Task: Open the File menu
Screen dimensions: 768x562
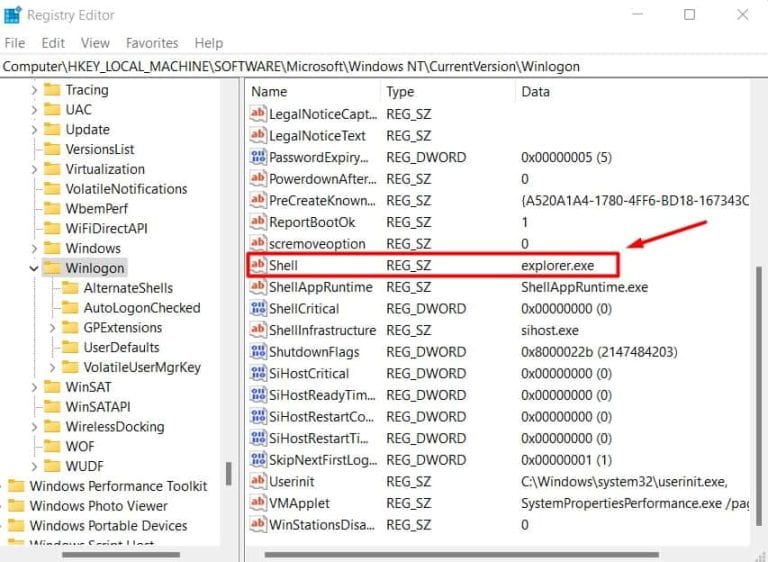Action: (x=15, y=43)
